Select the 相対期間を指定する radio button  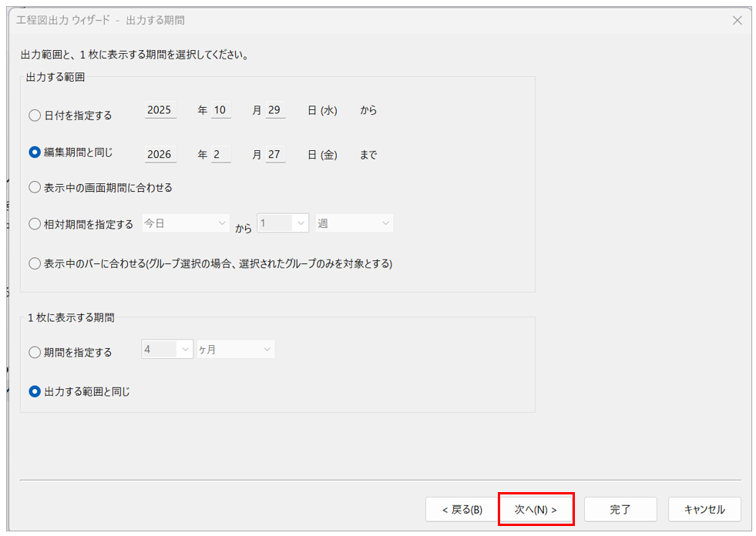tap(35, 224)
